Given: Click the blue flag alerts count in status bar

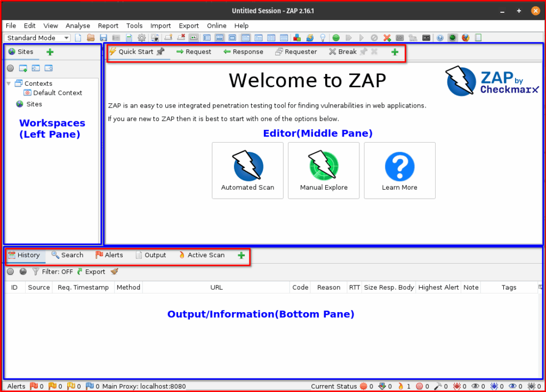Looking at the screenshot, I should [x=92, y=386].
